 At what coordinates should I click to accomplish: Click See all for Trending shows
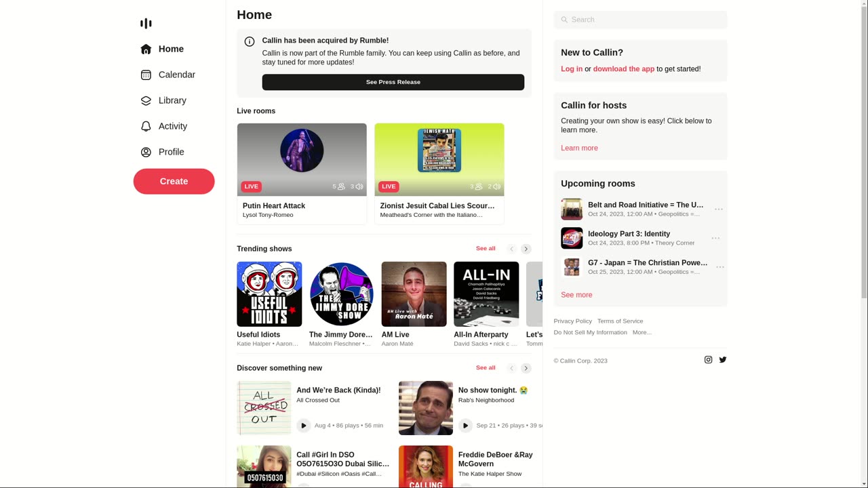486,249
